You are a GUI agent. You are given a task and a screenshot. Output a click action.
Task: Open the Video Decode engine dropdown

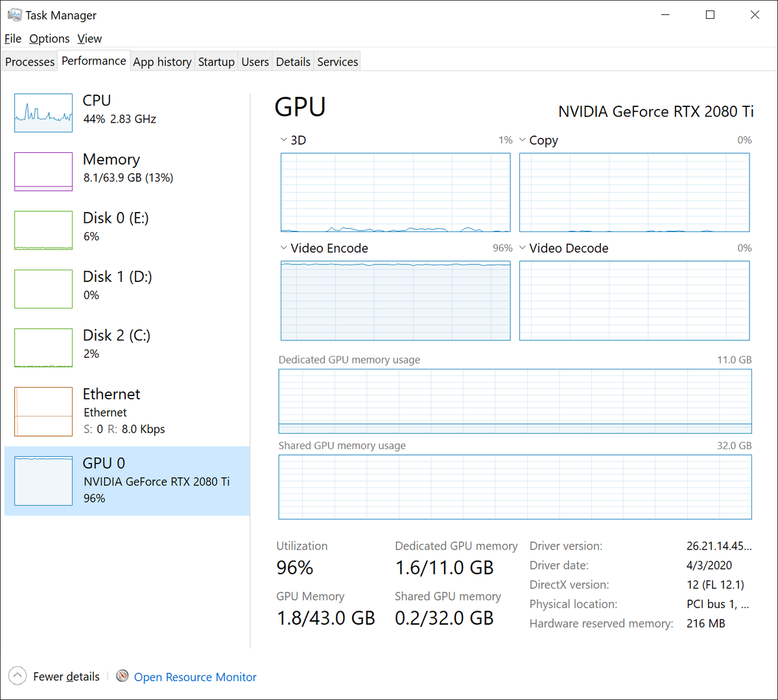click(523, 248)
